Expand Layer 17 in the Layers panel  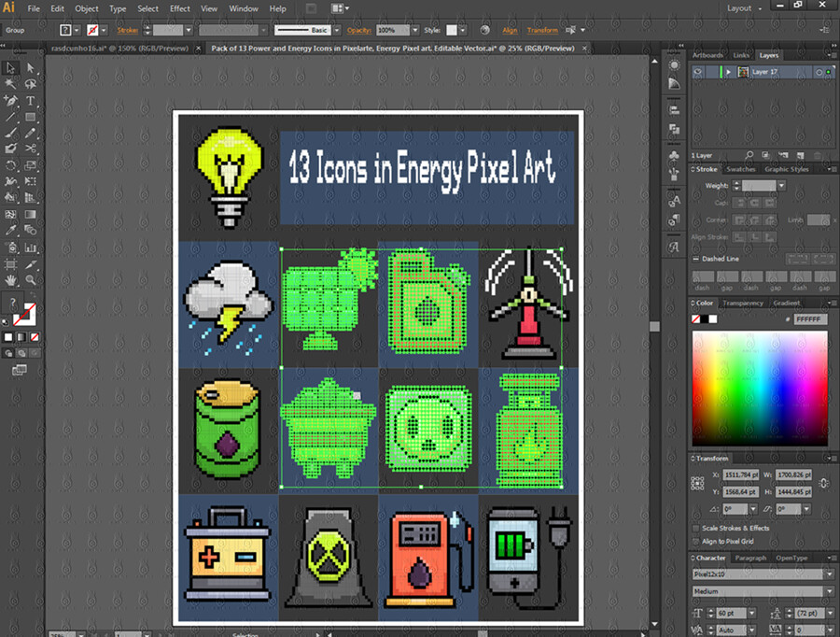[x=728, y=71]
